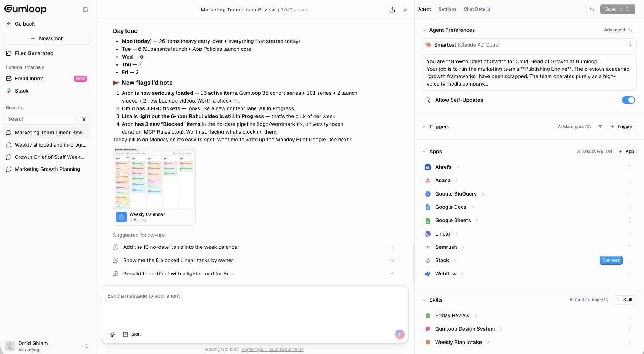Expand the Gumloop Design System skill chevron
644x354 pixels.
(501, 329)
